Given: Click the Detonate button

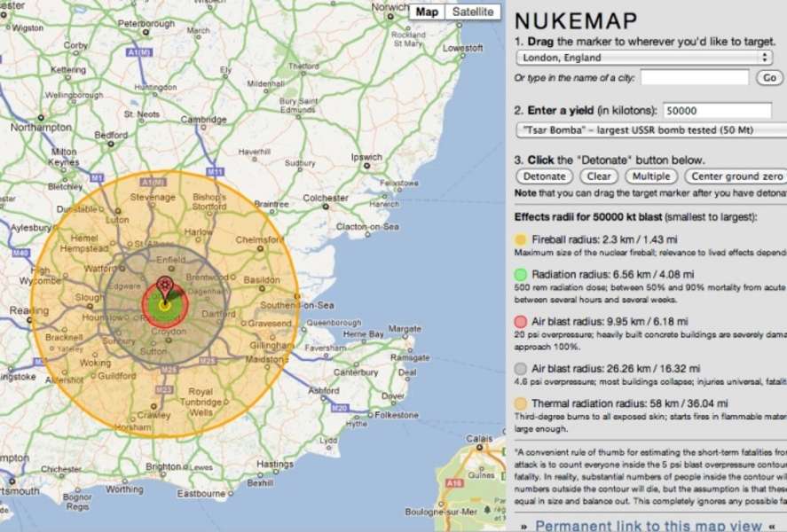Looking at the screenshot, I should (x=544, y=176).
